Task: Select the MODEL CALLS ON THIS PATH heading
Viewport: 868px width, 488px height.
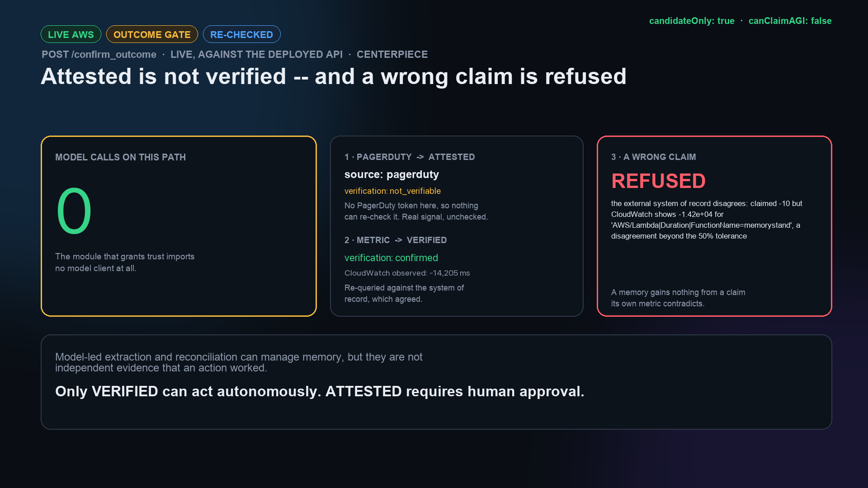Action: point(120,157)
